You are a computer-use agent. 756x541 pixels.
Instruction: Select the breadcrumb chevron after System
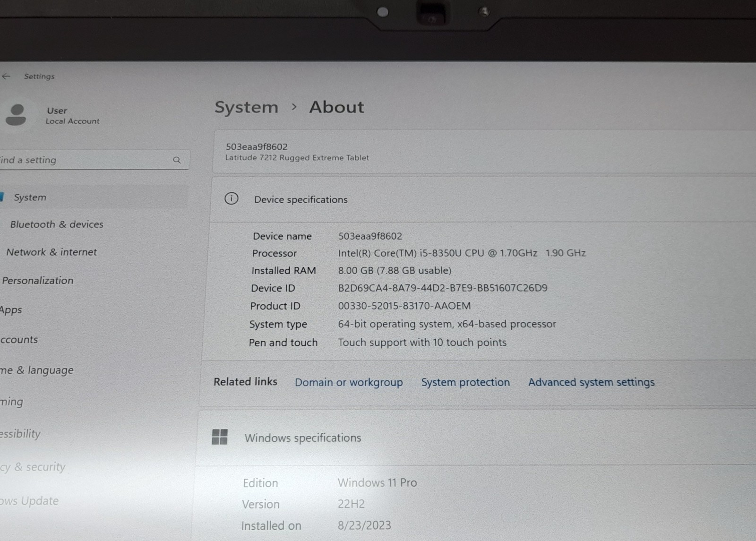coord(294,107)
